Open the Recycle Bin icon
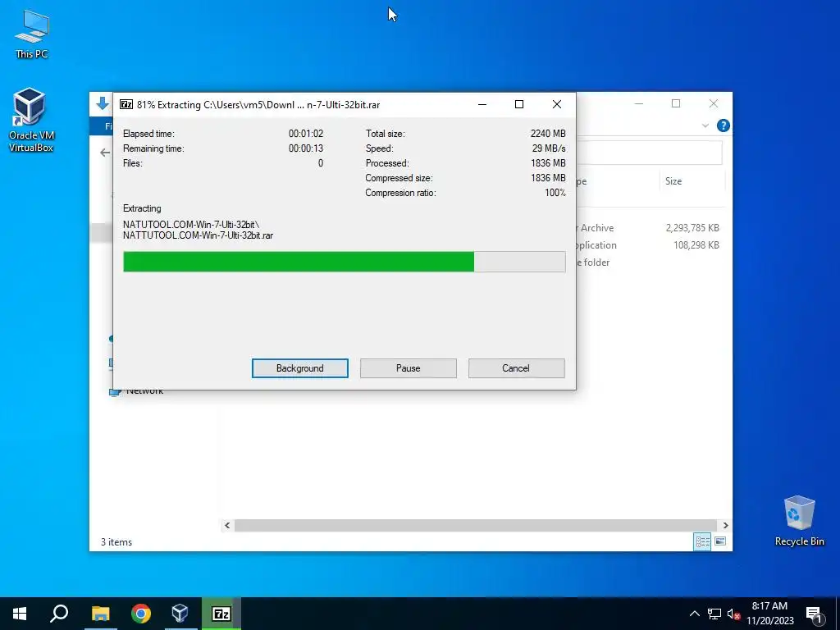This screenshot has height=630, width=840. pos(799,521)
